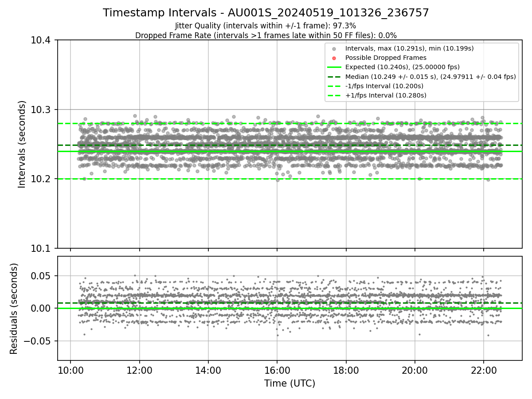
Task: Click the red 'Possible Dropped Frames' legend marker
Action: [x=334, y=58]
